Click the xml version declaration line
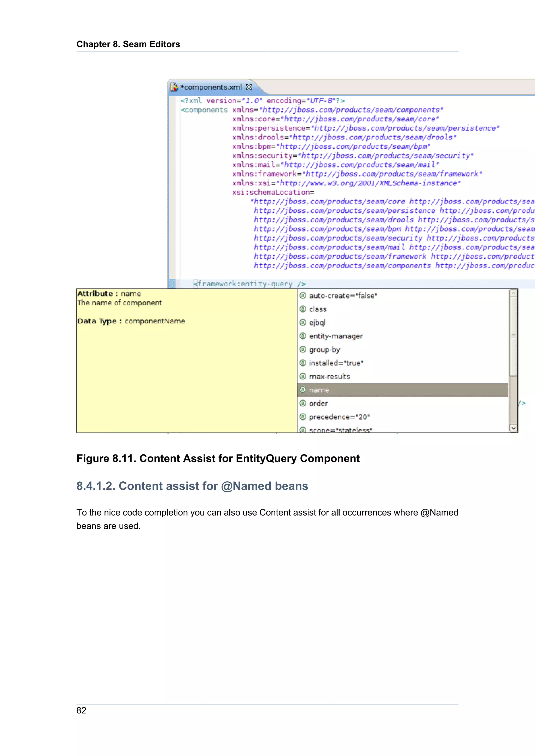 [263, 101]
